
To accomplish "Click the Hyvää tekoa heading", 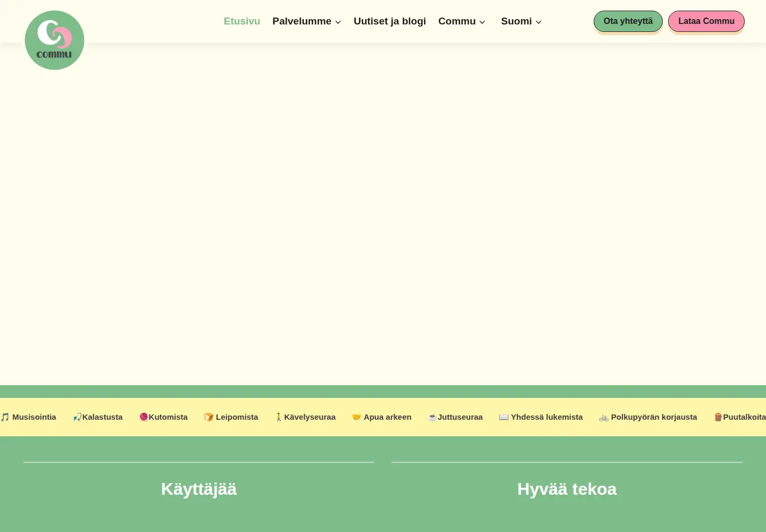I will pos(567,489).
